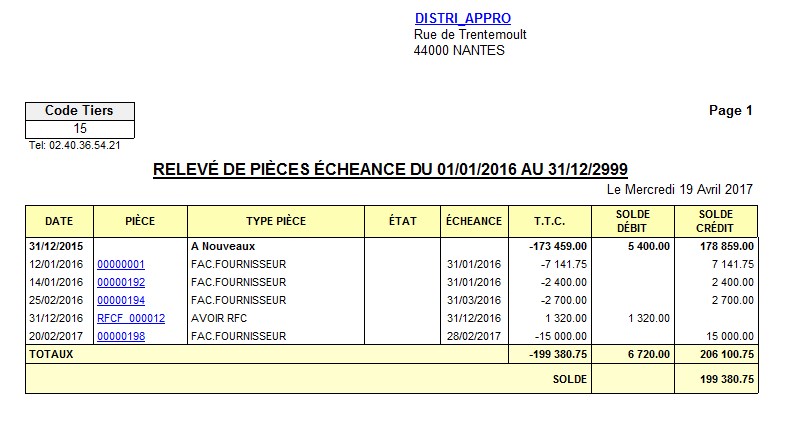The height and width of the screenshot is (429, 787).
Task: Select the SOLDE CRÉDIT column header
Action: [716, 221]
